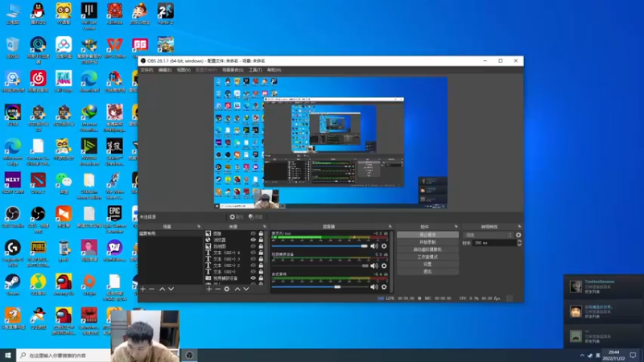The width and height of the screenshot is (644, 362).
Task: Move the scene down in the Scenes panel
Action: pos(171,289)
